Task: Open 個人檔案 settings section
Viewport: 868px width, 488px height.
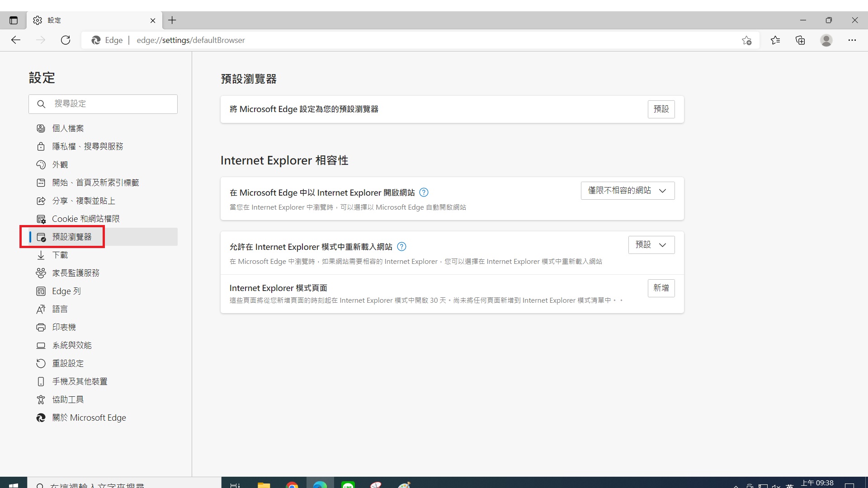Action: [103, 128]
